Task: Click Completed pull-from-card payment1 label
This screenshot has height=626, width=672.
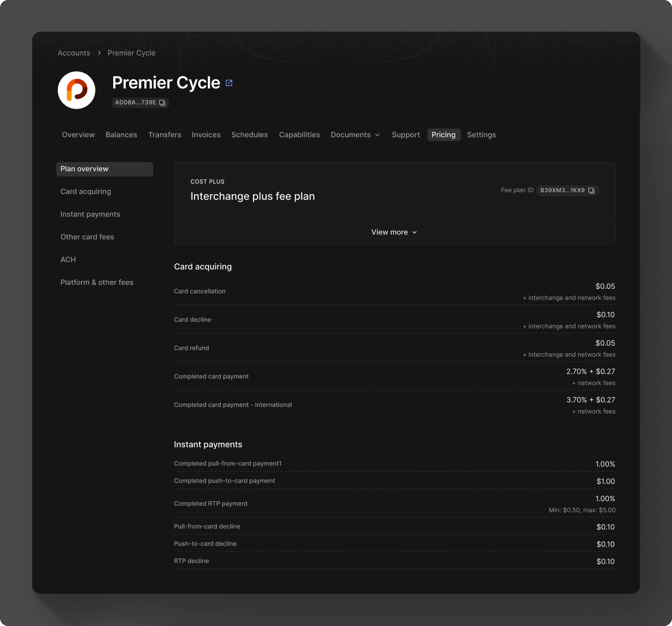Action: (228, 463)
